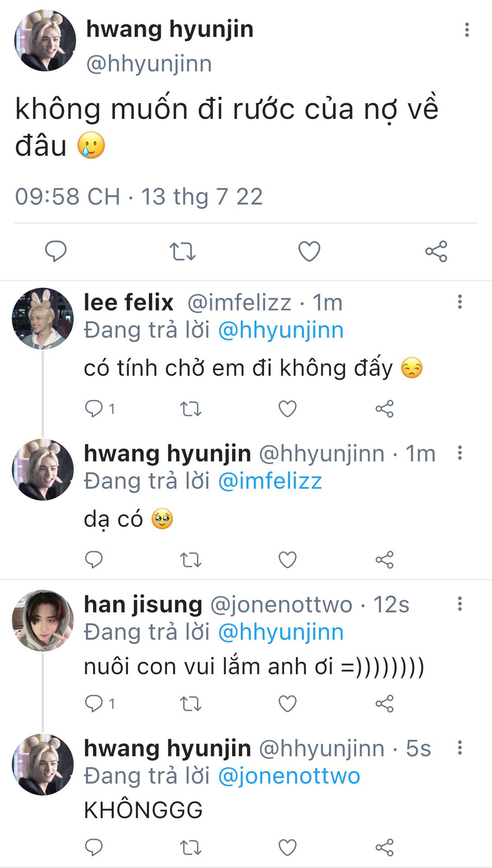Open more options on lee felix's reply
Image resolution: width=492 pixels, height=868 pixels.
tap(460, 302)
